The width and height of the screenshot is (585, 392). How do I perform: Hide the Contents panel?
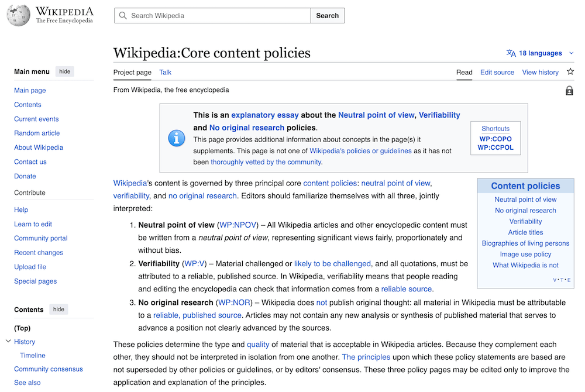[x=58, y=309]
